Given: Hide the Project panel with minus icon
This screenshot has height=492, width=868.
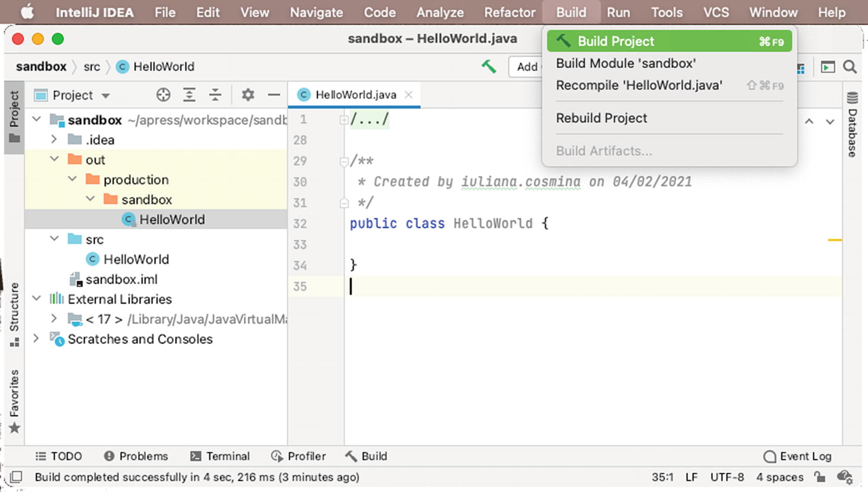Looking at the screenshot, I should [x=274, y=95].
